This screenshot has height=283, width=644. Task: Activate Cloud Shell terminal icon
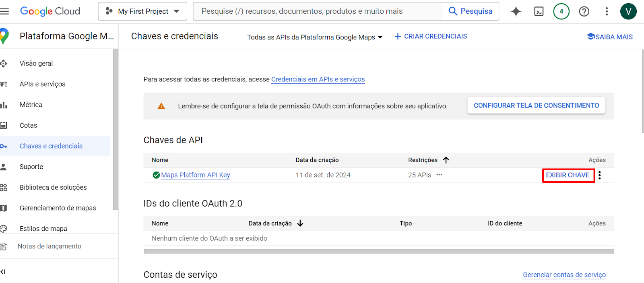(x=539, y=12)
